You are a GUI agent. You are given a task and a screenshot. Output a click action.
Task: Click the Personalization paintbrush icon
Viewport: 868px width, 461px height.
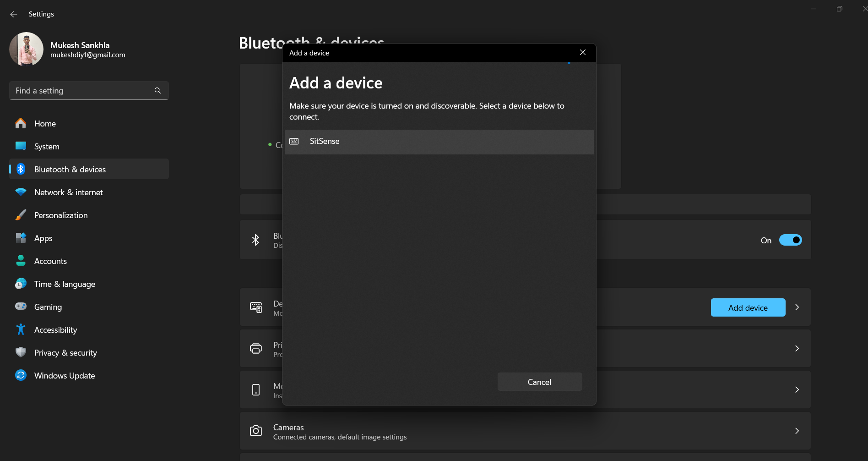(21, 215)
